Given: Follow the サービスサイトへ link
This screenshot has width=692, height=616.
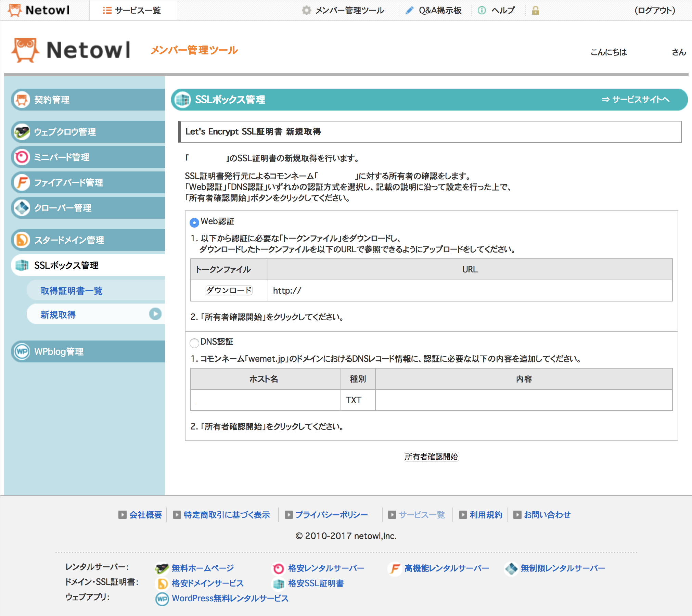Looking at the screenshot, I should pos(636,100).
